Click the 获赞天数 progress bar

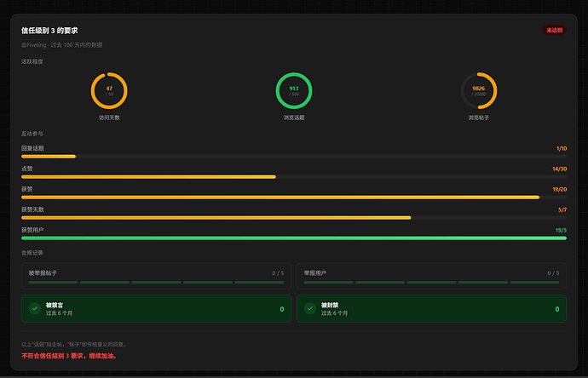click(294, 218)
